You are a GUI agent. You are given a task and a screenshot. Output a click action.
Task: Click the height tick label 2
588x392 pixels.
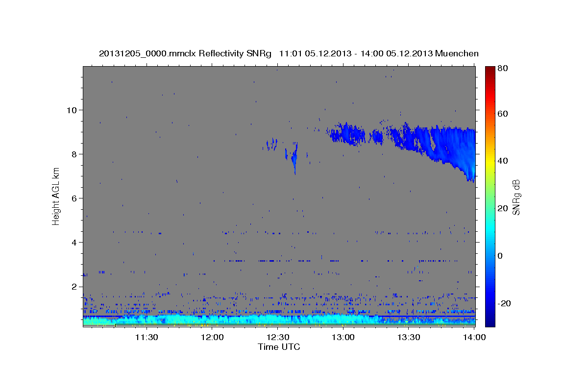tap(74, 287)
